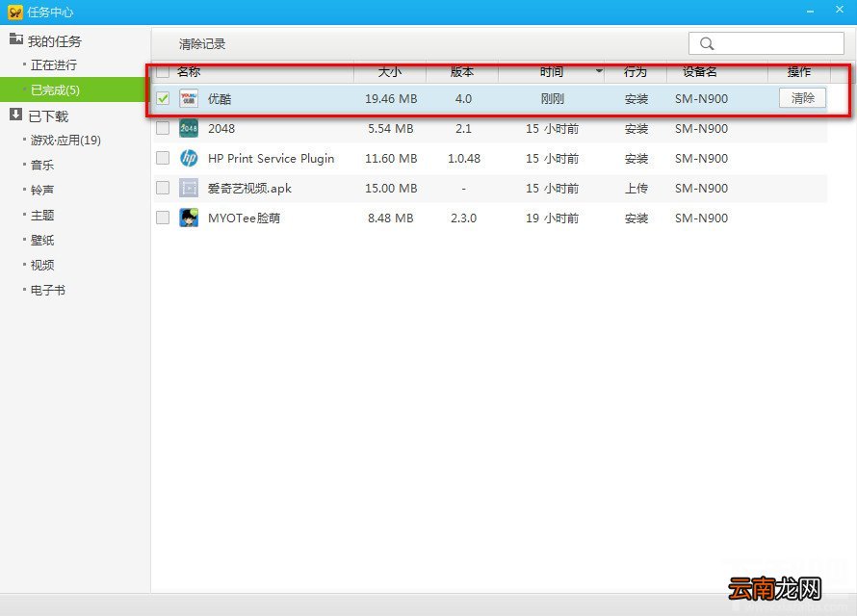Uncheck the 优酷 row checkbox
The width and height of the screenshot is (857, 616).
[163, 98]
